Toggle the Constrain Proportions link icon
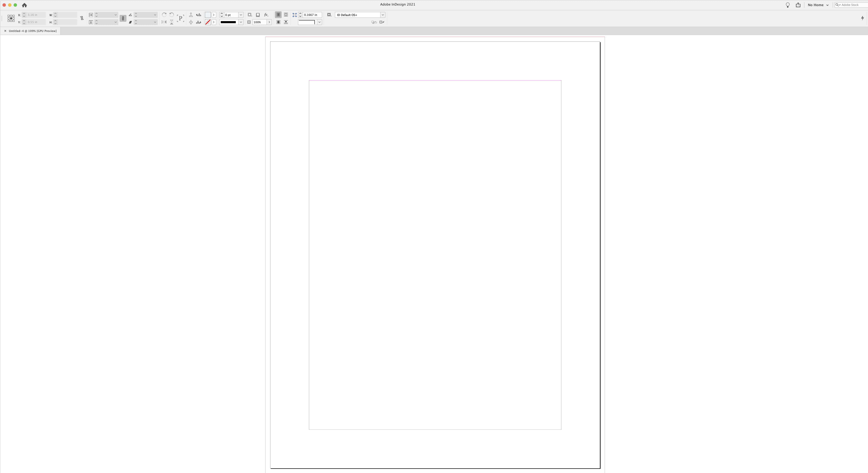The width and height of the screenshot is (868, 473). pyautogui.click(x=82, y=18)
